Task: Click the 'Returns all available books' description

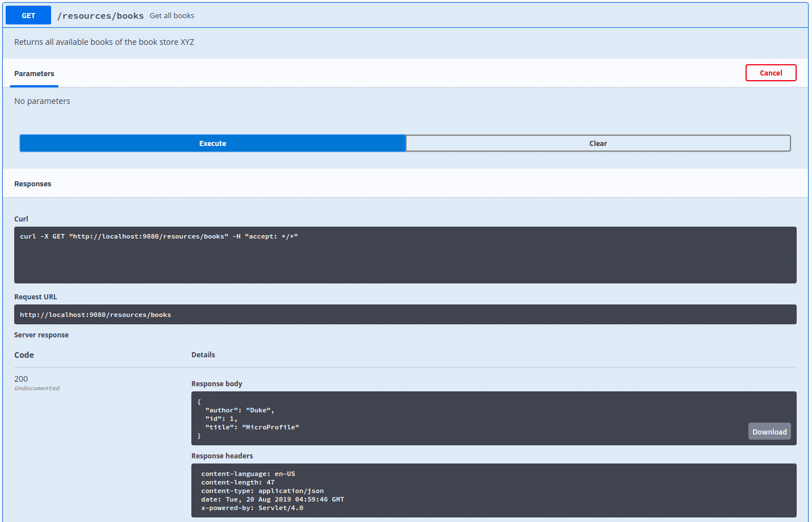Action: (104, 42)
